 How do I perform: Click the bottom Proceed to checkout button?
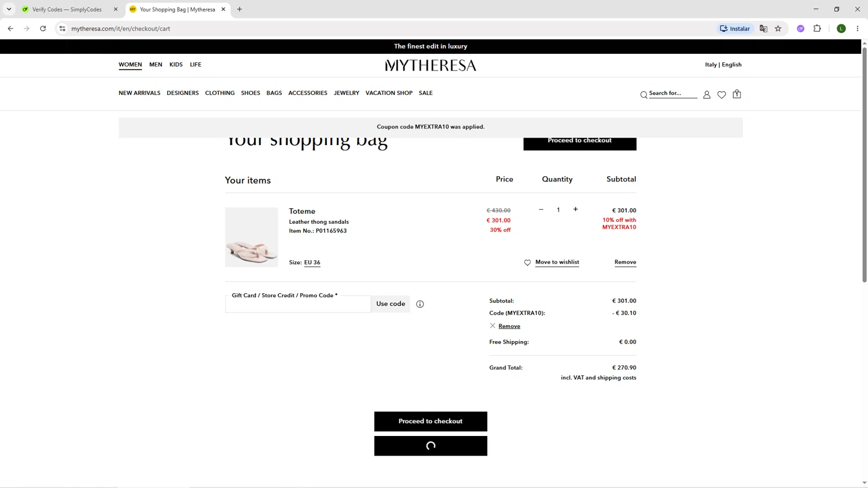[x=431, y=422]
